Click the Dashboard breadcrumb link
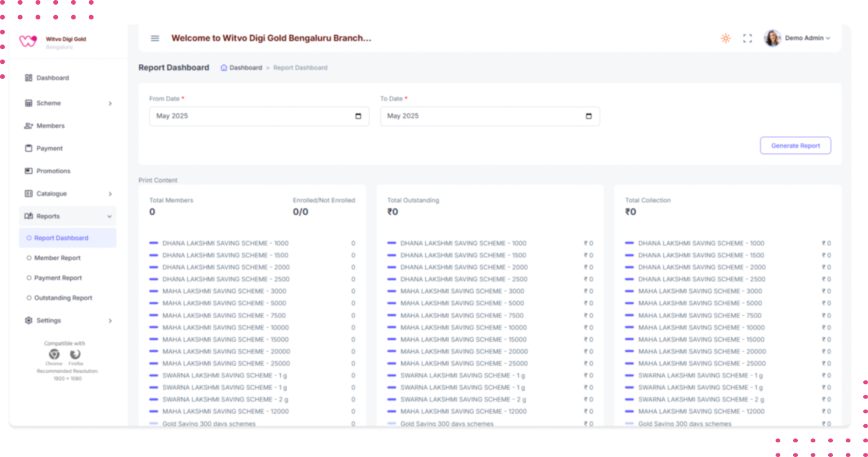This screenshot has height=457, width=868. 246,67
